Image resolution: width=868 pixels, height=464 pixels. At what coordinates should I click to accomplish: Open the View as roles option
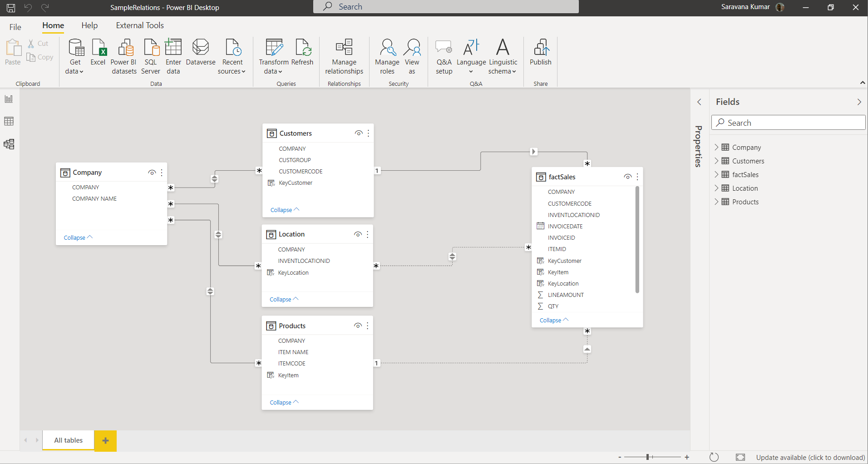tap(412, 57)
